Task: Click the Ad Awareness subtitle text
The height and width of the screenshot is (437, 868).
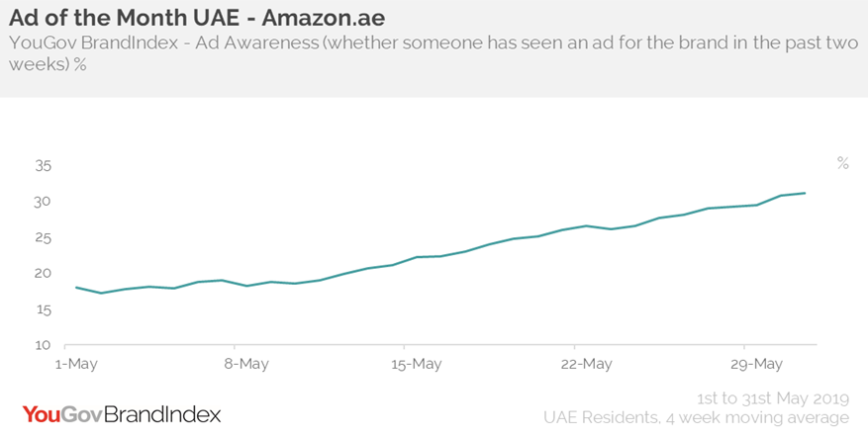Action: (x=426, y=53)
